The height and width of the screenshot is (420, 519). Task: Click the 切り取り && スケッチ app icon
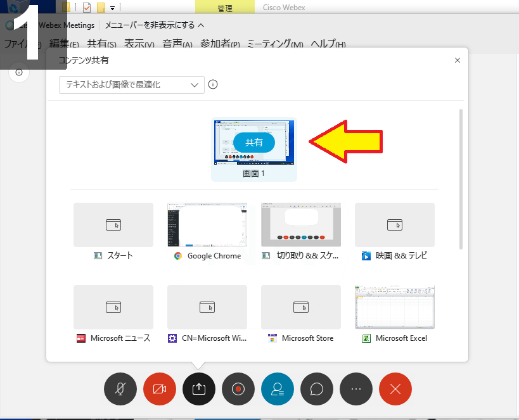(x=266, y=255)
